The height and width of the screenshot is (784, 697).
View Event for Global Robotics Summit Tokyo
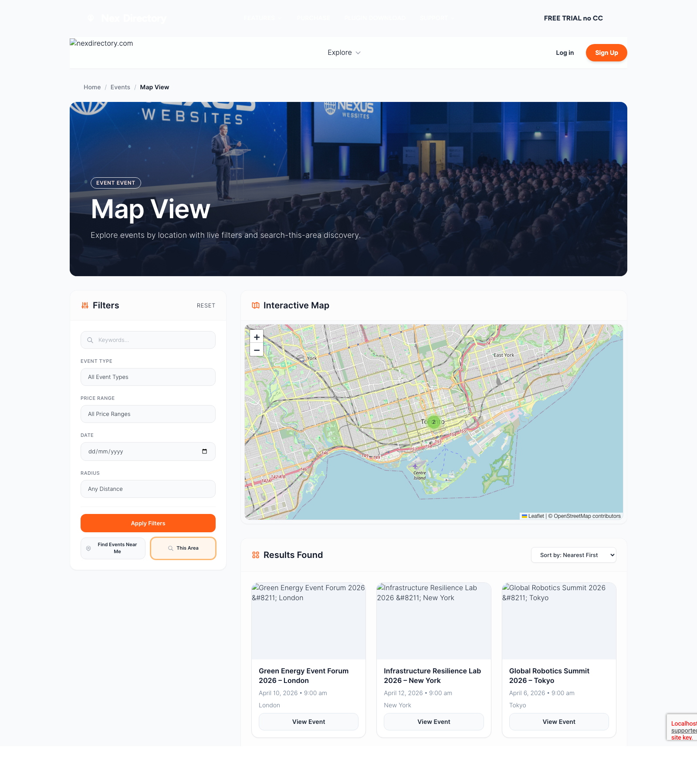pyautogui.click(x=558, y=721)
